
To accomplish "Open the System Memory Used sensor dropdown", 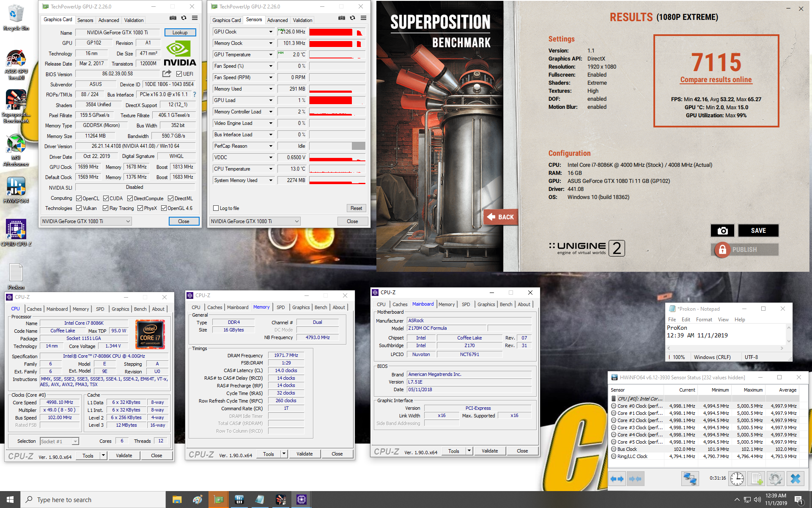I will coord(271,180).
